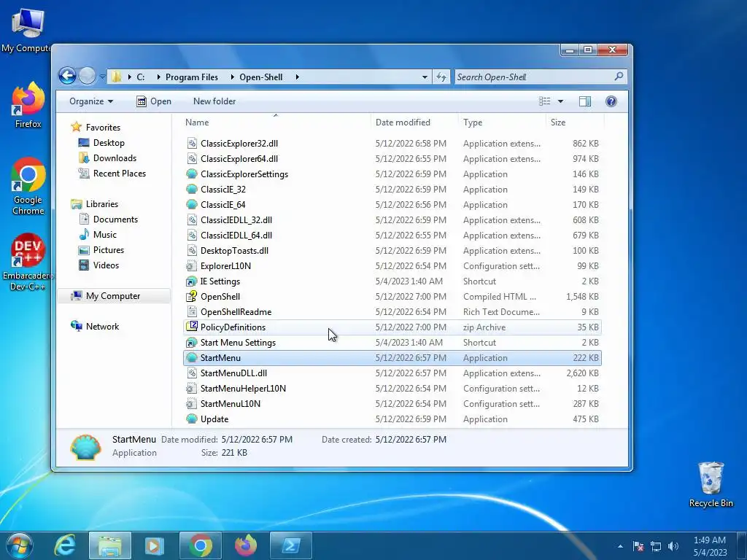Show hidden tray icons arrow
Image resolution: width=747 pixels, height=560 pixels.
click(620, 546)
